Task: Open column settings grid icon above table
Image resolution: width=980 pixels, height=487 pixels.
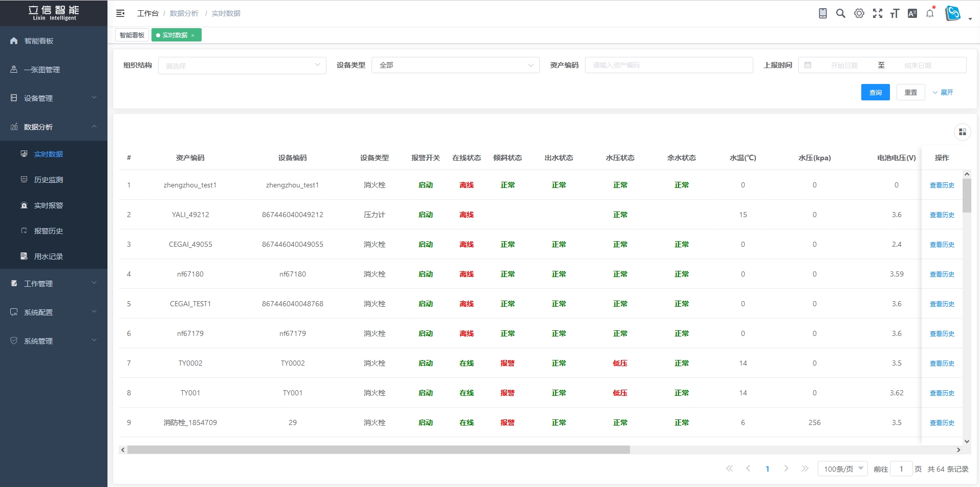Action: click(x=963, y=132)
